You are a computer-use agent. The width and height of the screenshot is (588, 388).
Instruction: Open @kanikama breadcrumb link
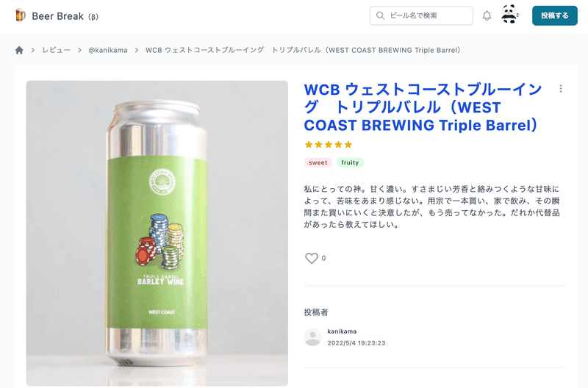pyautogui.click(x=108, y=50)
